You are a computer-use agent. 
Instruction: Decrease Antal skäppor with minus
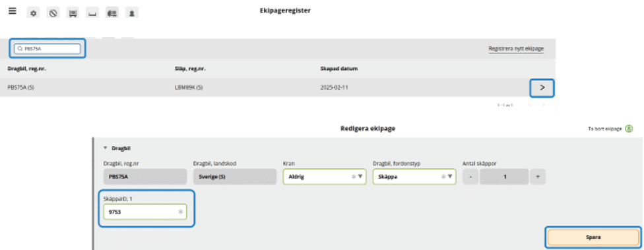pyautogui.click(x=470, y=177)
